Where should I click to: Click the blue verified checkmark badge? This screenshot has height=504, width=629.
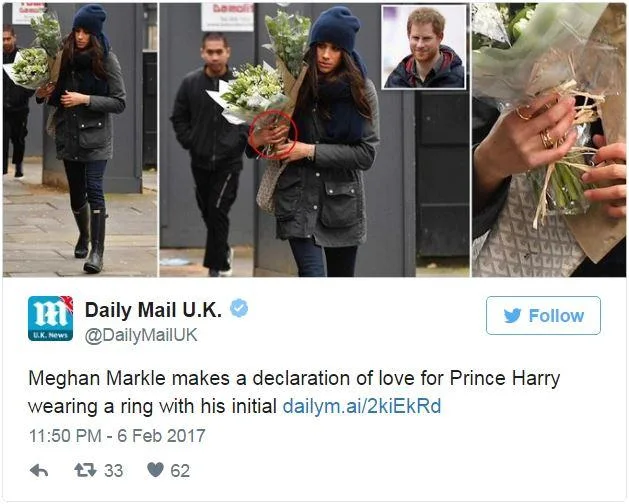239,308
